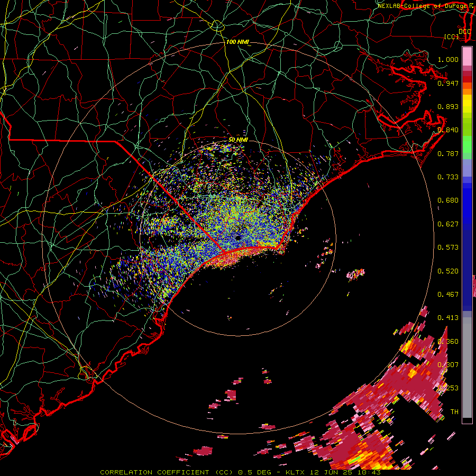Click the [CC] unit label above color bar
Viewport: 476px width, 476px height.
point(452,36)
